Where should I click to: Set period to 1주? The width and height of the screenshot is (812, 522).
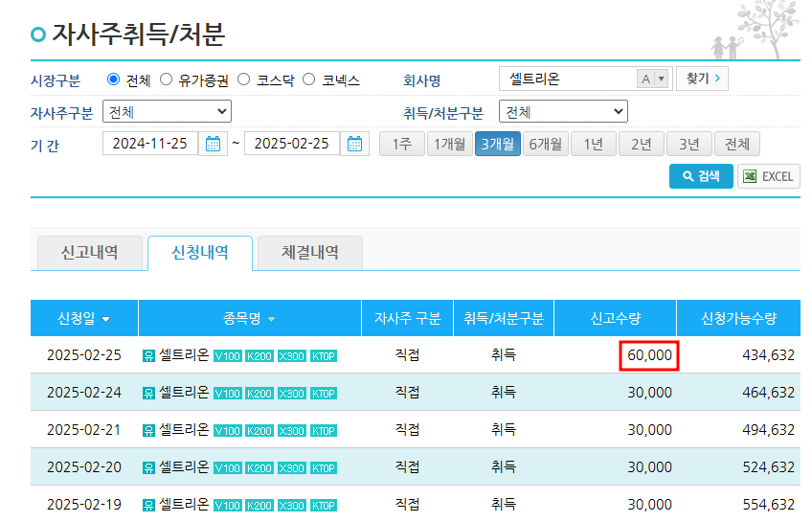[402, 144]
